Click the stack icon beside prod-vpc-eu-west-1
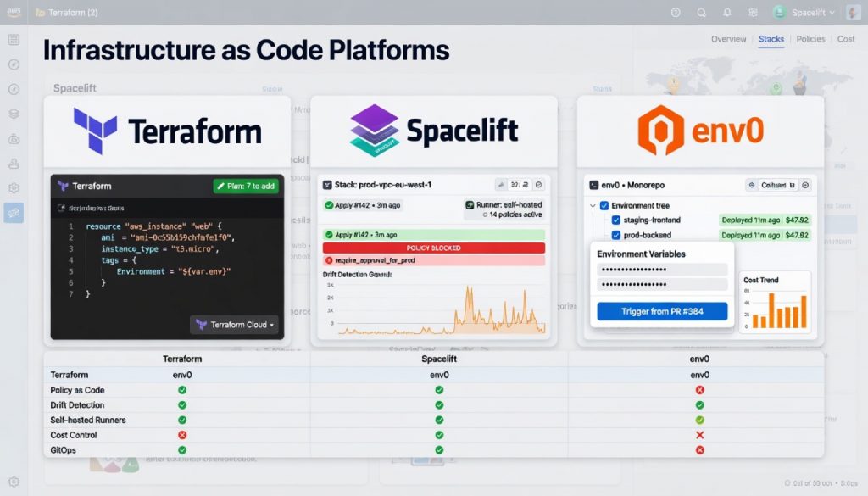This screenshot has height=496, width=868. [327, 185]
